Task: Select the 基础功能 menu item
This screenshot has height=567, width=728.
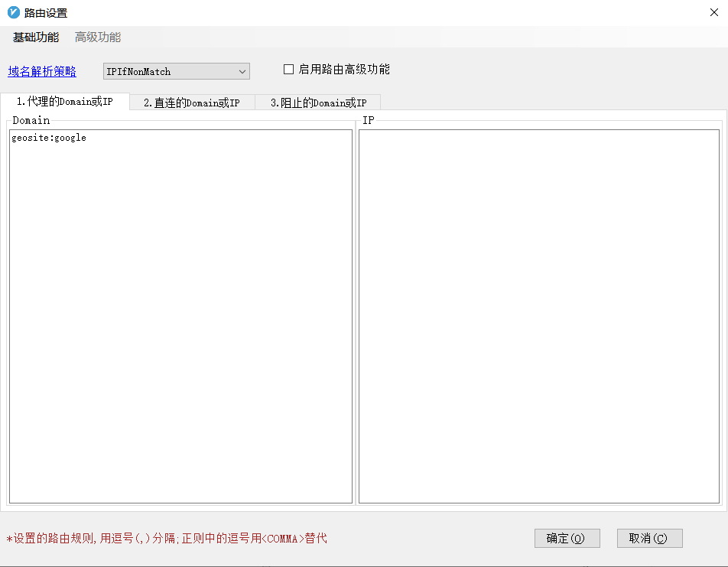Action: 35,37
